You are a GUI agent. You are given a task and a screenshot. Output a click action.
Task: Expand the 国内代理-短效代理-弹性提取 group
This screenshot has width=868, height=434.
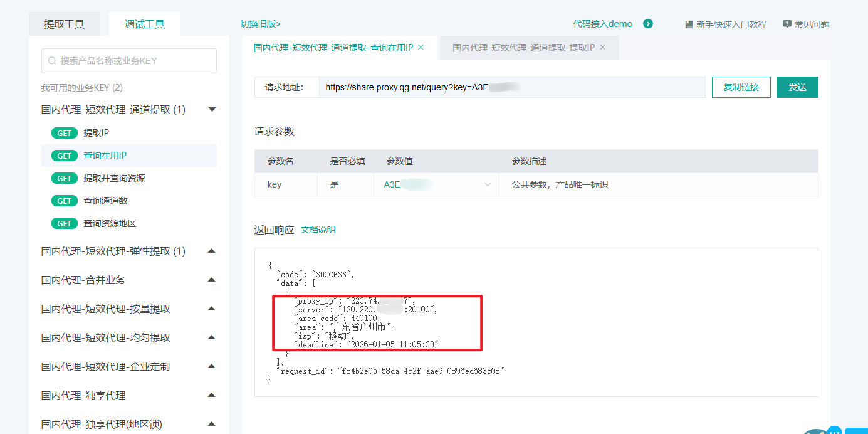(x=212, y=251)
